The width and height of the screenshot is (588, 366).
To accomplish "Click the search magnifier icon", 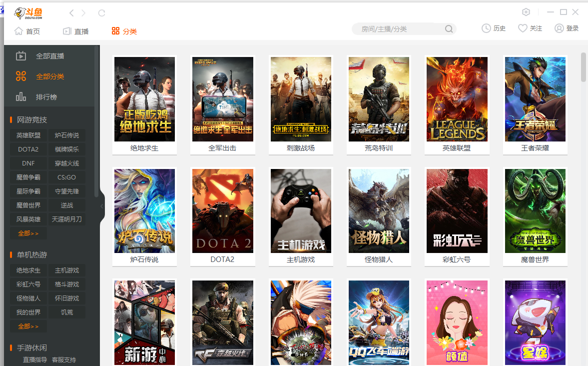I will click(449, 29).
